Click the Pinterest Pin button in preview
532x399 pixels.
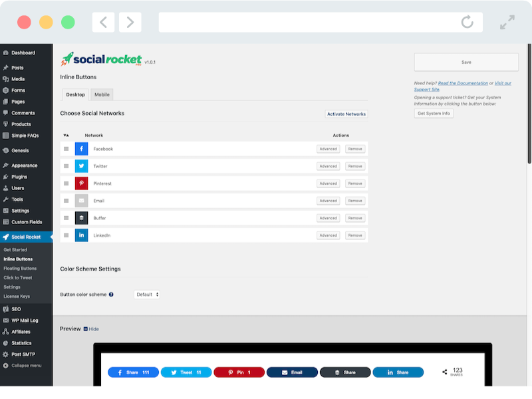239,372
